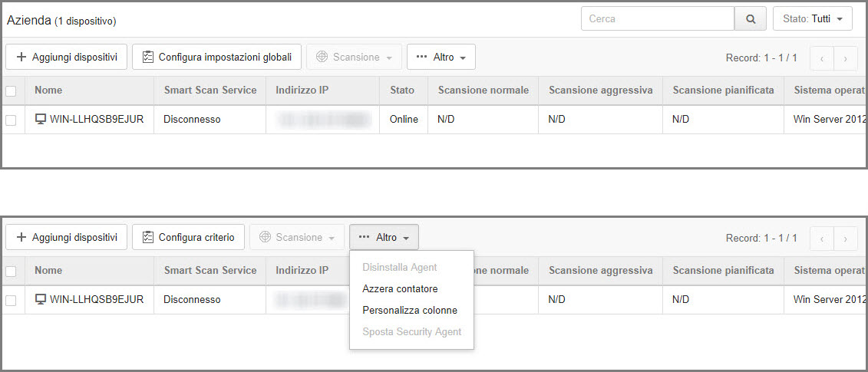Click the search magnifier icon button
The image size is (868, 372).
pyautogui.click(x=751, y=19)
